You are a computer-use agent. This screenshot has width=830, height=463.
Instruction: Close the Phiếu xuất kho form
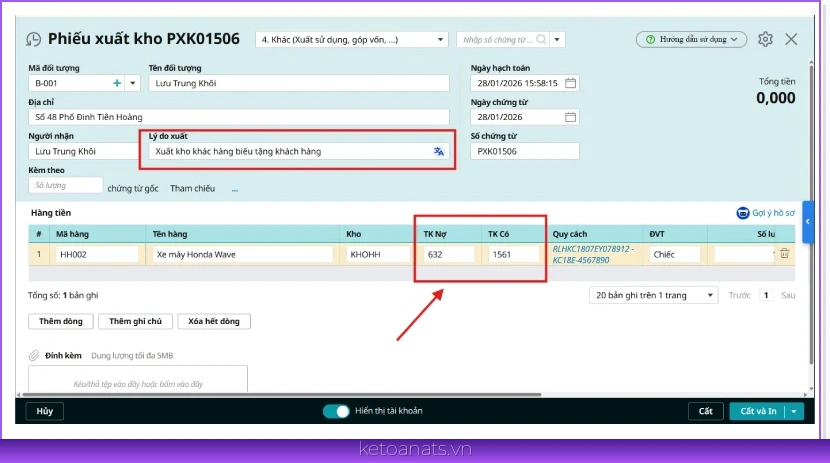791,39
